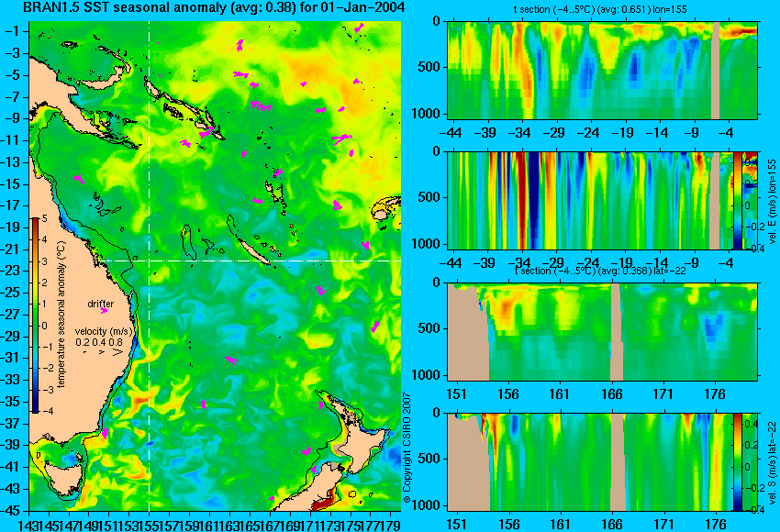Click Papua New Guinea landmass on the map
This screenshot has width=780, height=532.
pyautogui.click(x=70, y=97)
